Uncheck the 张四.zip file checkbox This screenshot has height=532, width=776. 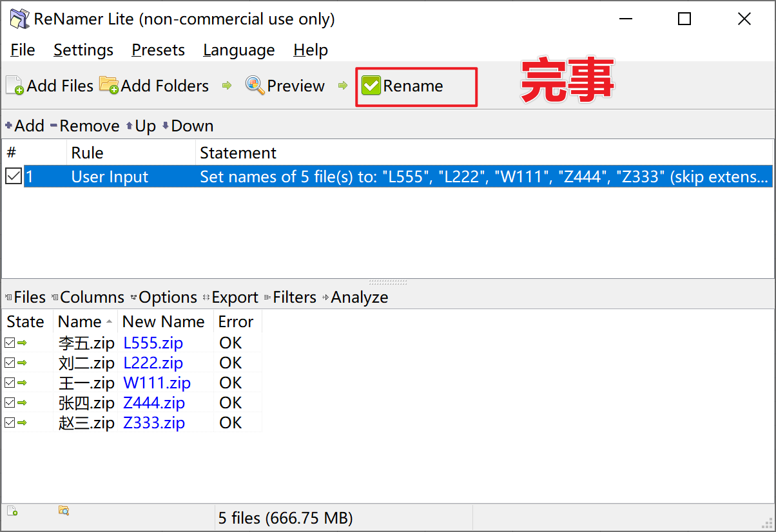point(10,403)
